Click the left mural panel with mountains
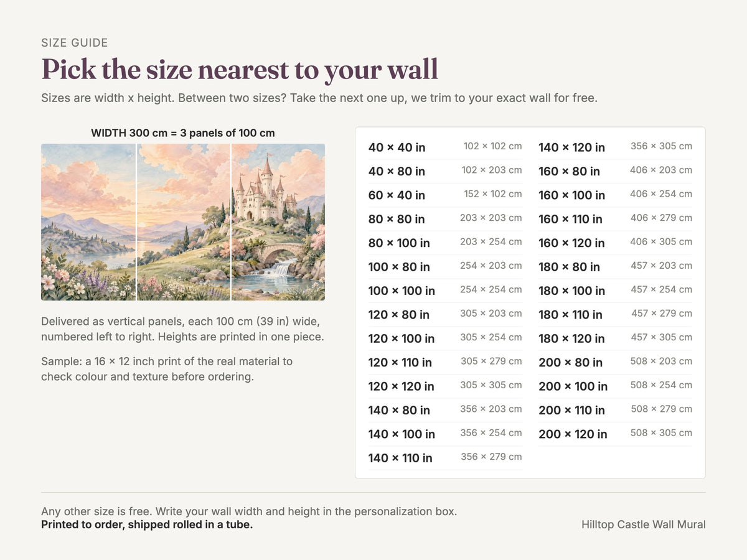Viewport: 747px width, 560px height. pos(88,222)
